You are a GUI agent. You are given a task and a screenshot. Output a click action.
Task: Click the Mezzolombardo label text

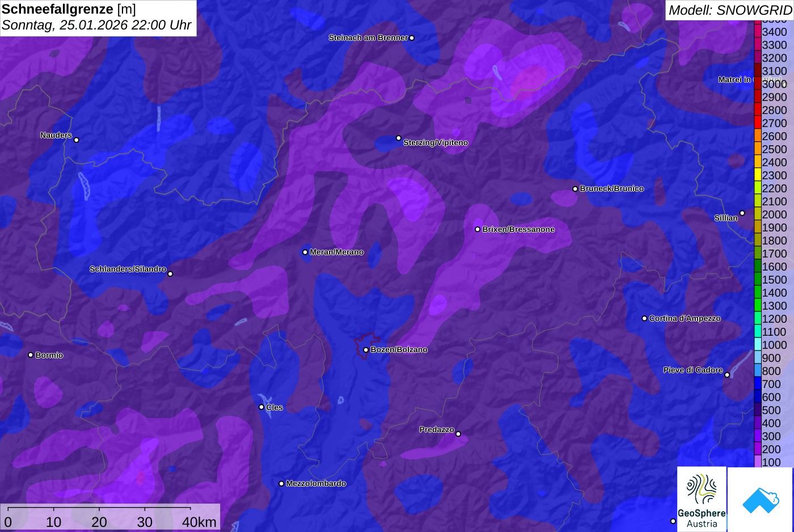click(x=316, y=484)
